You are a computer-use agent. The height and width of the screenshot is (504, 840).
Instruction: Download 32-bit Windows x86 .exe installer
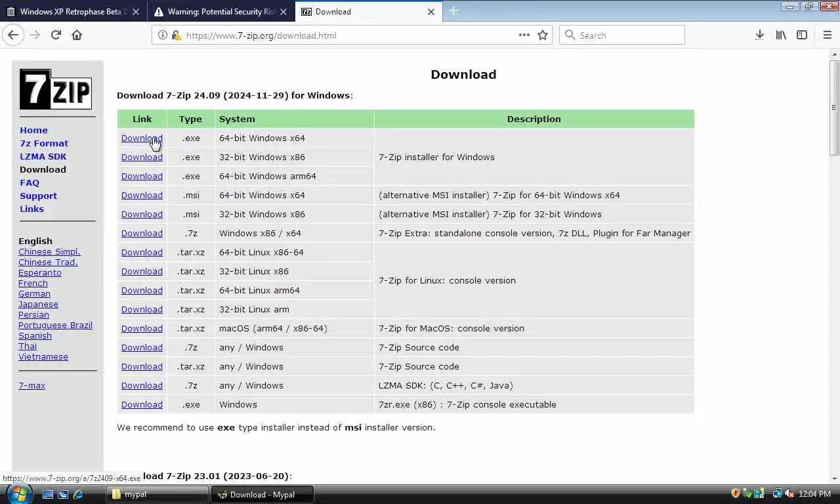click(x=142, y=157)
